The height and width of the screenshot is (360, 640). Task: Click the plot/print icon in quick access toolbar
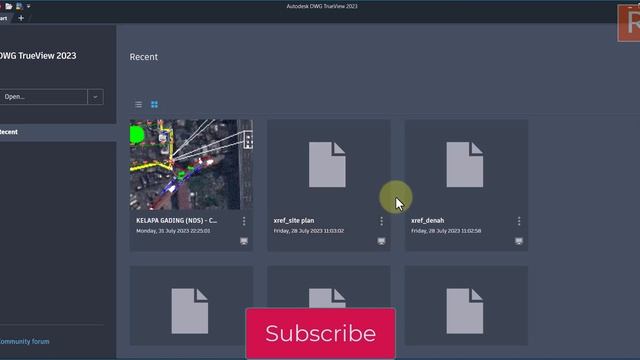tap(19, 7)
